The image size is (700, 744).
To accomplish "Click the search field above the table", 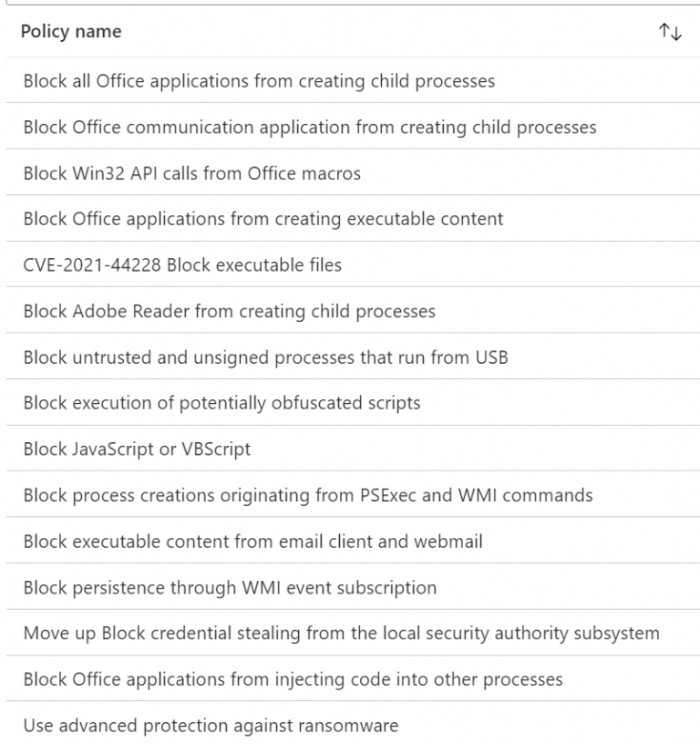I will [x=350, y=5].
